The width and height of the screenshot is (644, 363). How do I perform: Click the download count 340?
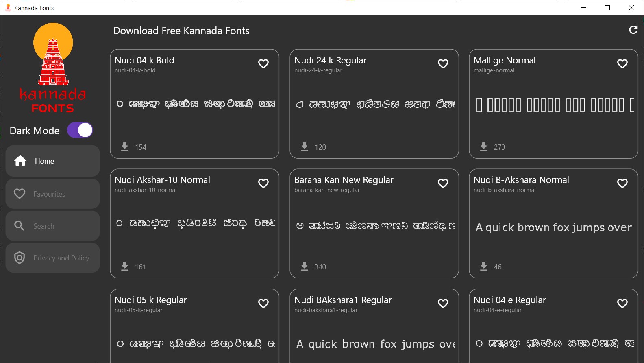coord(320,267)
